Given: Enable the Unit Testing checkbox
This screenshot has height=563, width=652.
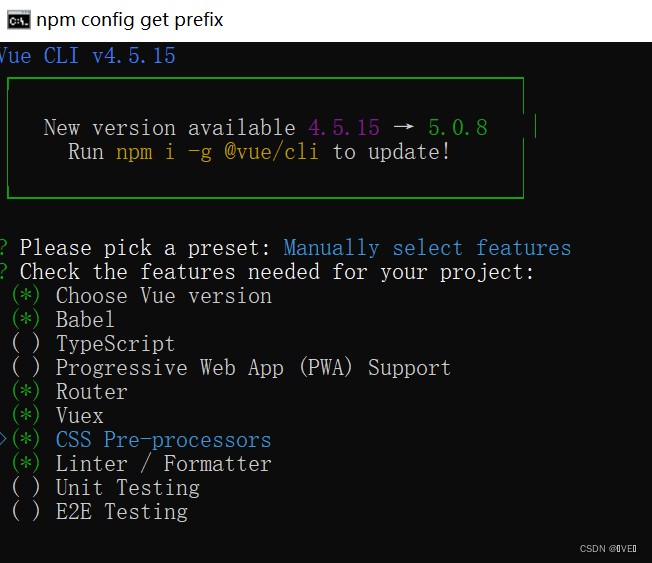Looking at the screenshot, I should coord(27,488).
